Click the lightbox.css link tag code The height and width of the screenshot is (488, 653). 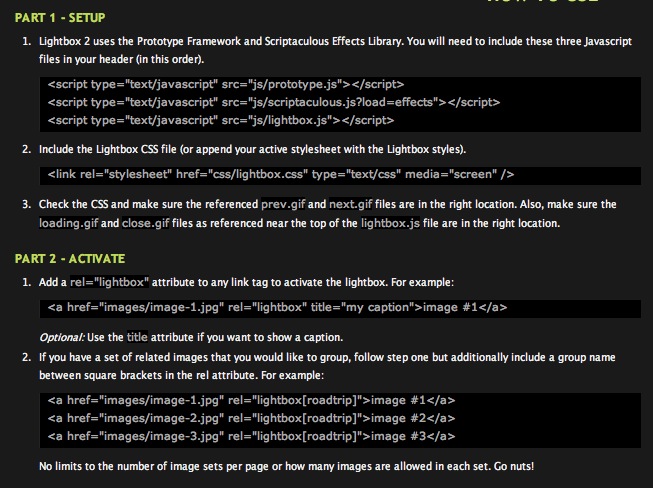281,174
